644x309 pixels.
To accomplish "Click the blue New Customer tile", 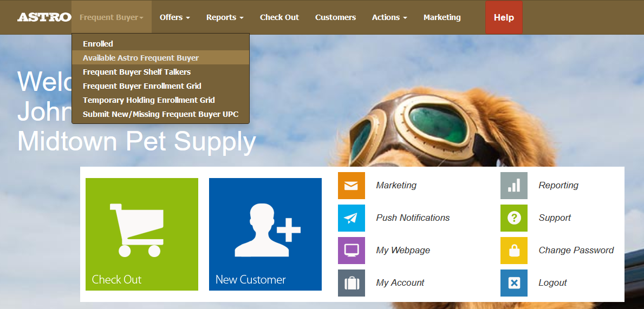I will pos(265,234).
